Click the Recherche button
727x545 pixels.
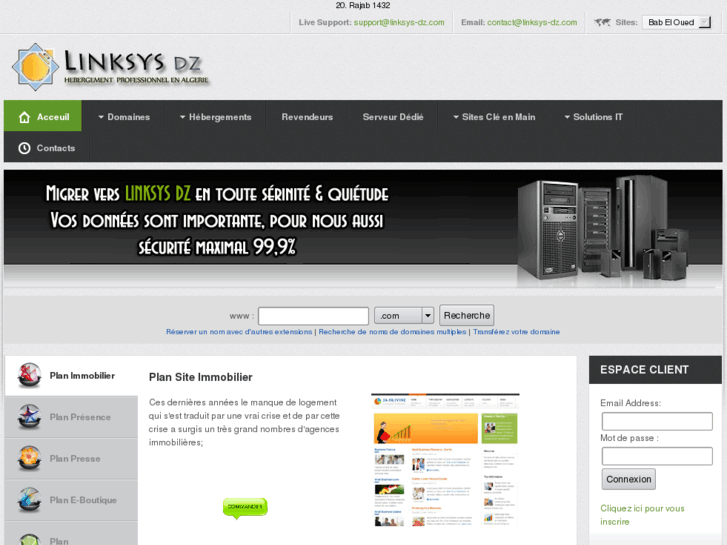click(466, 315)
